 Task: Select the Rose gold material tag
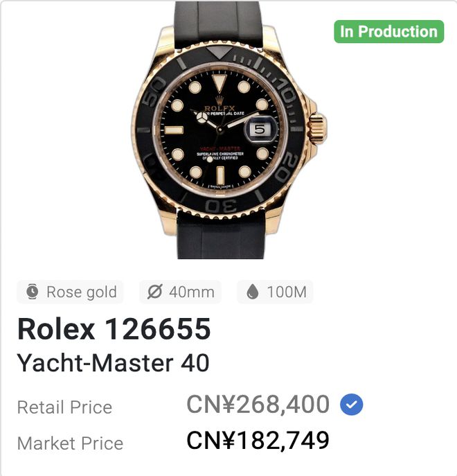coord(70,292)
